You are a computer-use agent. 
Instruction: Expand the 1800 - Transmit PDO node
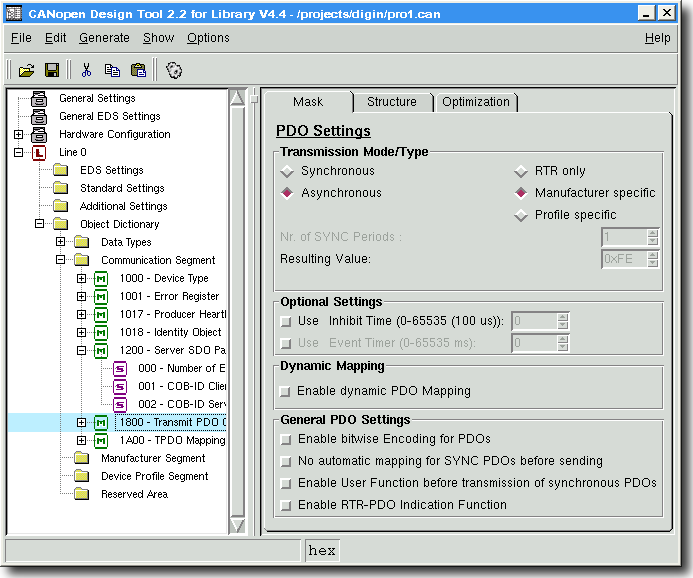point(81,422)
